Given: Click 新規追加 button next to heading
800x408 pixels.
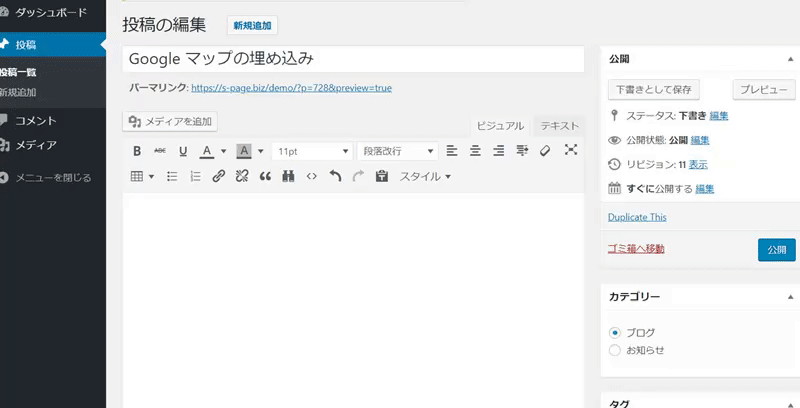Looking at the screenshot, I should pos(253,26).
